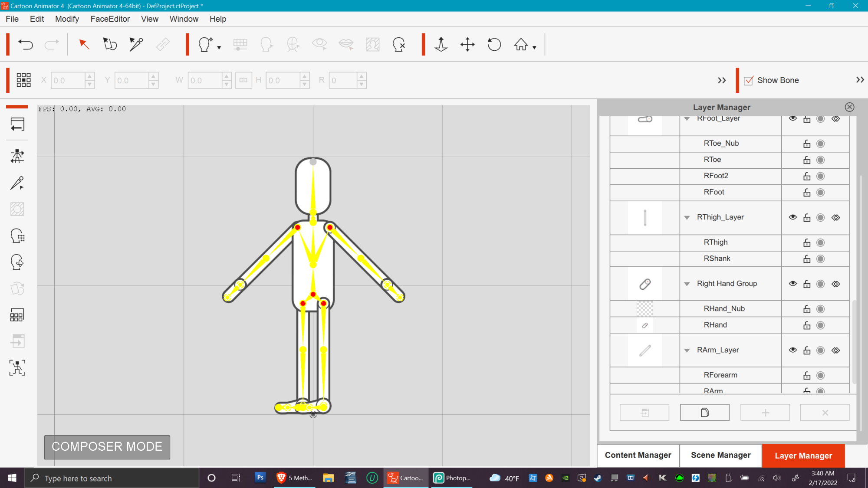Viewport: 868px width, 488px height.
Task: Choose the Edit Pose tool with cursor figure
Action: click(110, 44)
